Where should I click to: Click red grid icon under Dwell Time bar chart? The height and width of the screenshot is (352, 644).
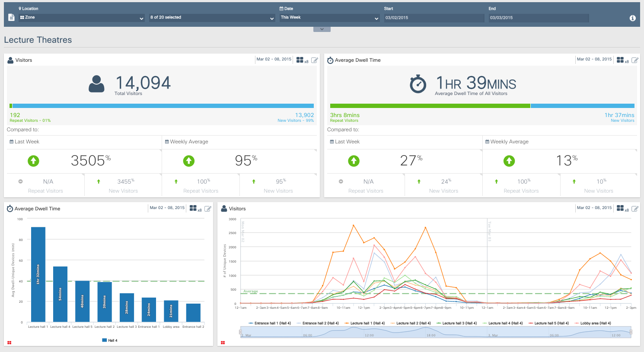click(10, 342)
